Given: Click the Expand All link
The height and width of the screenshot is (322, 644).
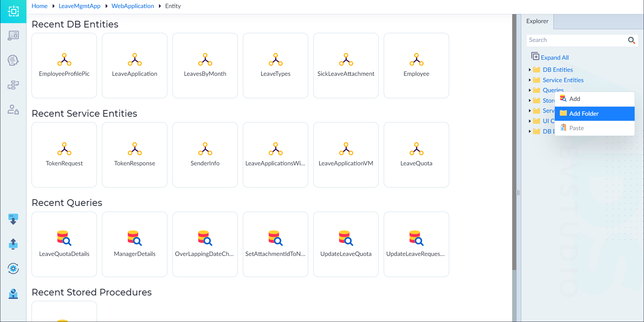Looking at the screenshot, I should coord(555,58).
